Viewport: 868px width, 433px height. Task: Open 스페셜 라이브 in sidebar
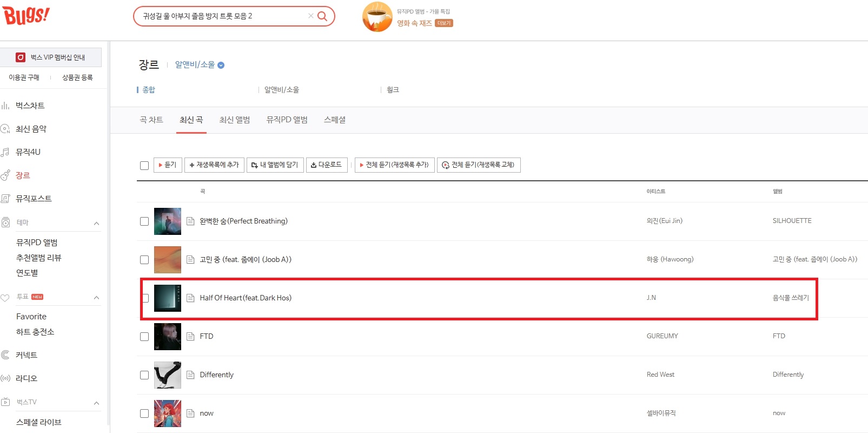click(x=39, y=422)
